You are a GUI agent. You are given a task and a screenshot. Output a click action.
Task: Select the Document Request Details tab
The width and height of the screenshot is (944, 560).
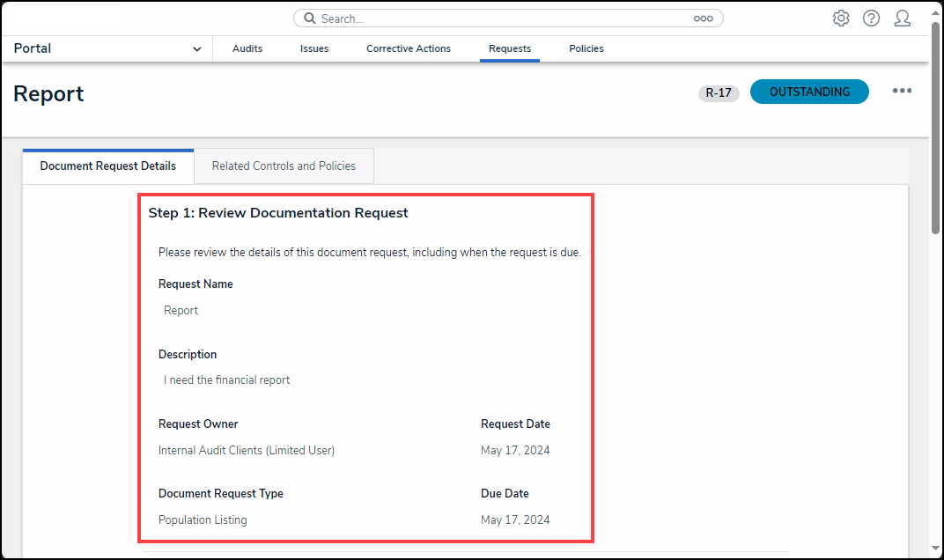[x=108, y=166]
